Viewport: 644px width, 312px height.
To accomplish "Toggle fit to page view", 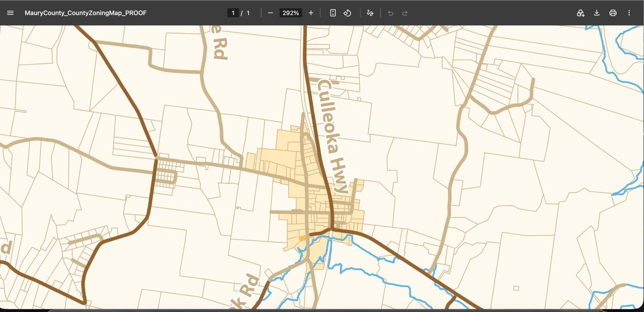I will click(x=333, y=13).
